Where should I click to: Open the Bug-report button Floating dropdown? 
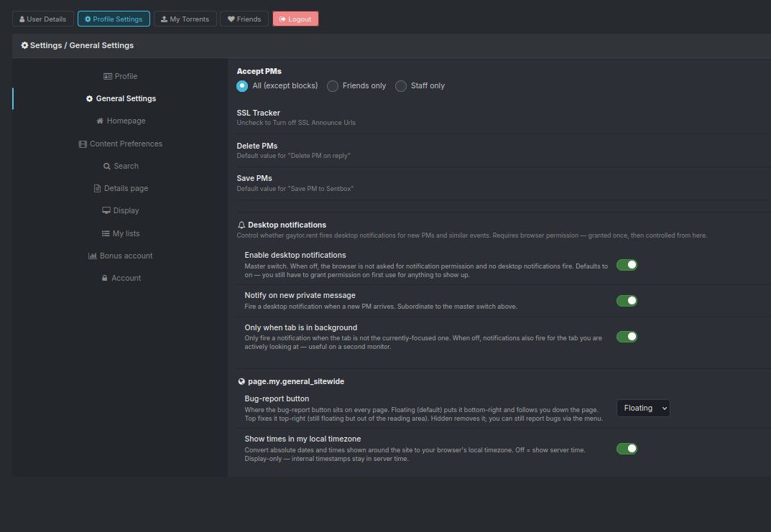click(643, 409)
